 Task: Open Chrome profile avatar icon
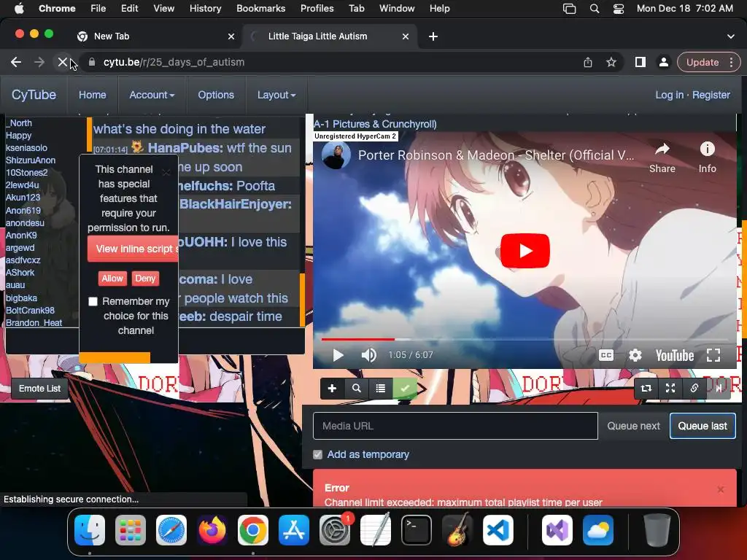pos(663,63)
